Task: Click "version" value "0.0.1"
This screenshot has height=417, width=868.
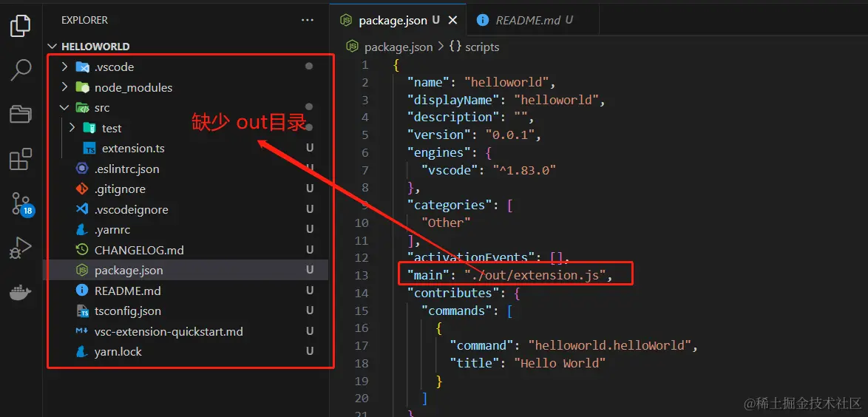Action: click(510, 135)
